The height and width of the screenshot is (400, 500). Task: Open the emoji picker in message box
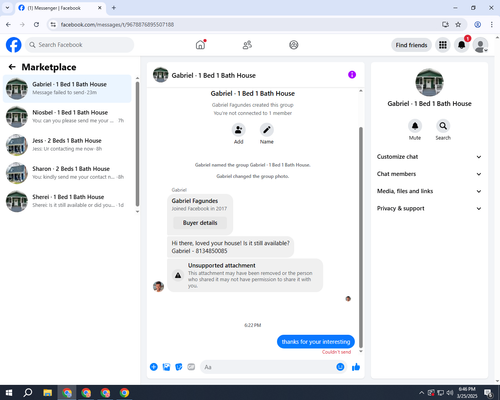click(x=340, y=367)
